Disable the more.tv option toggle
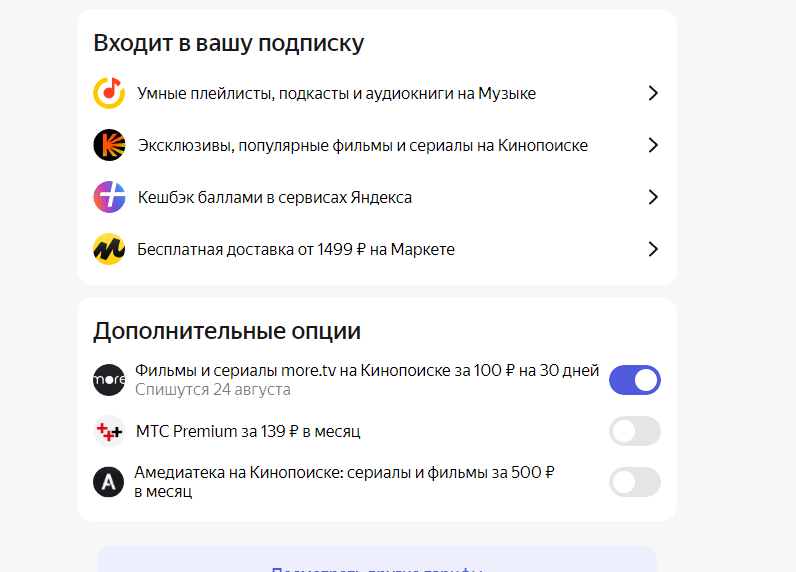 634,380
